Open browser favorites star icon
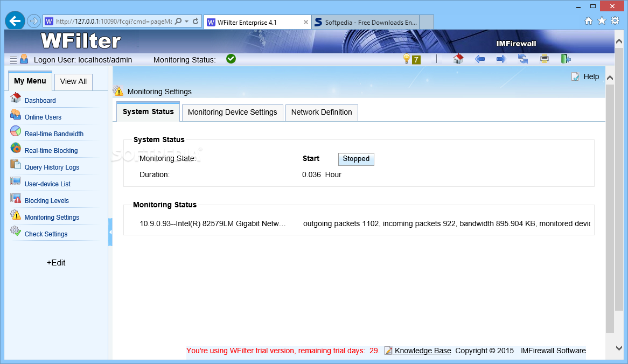The height and width of the screenshot is (364, 628). click(x=602, y=21)
